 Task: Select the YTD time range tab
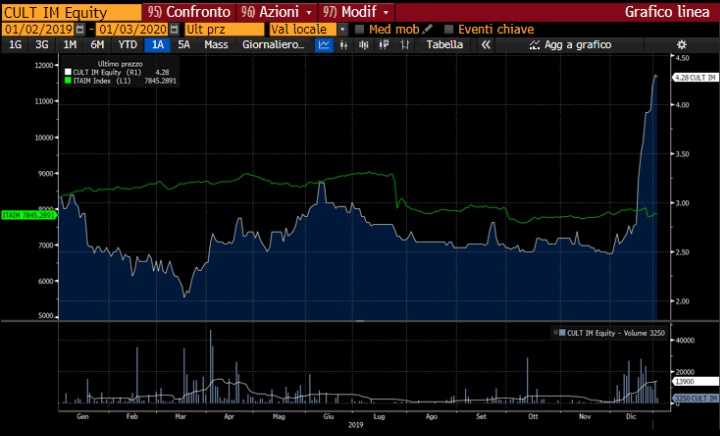[127, 45]
